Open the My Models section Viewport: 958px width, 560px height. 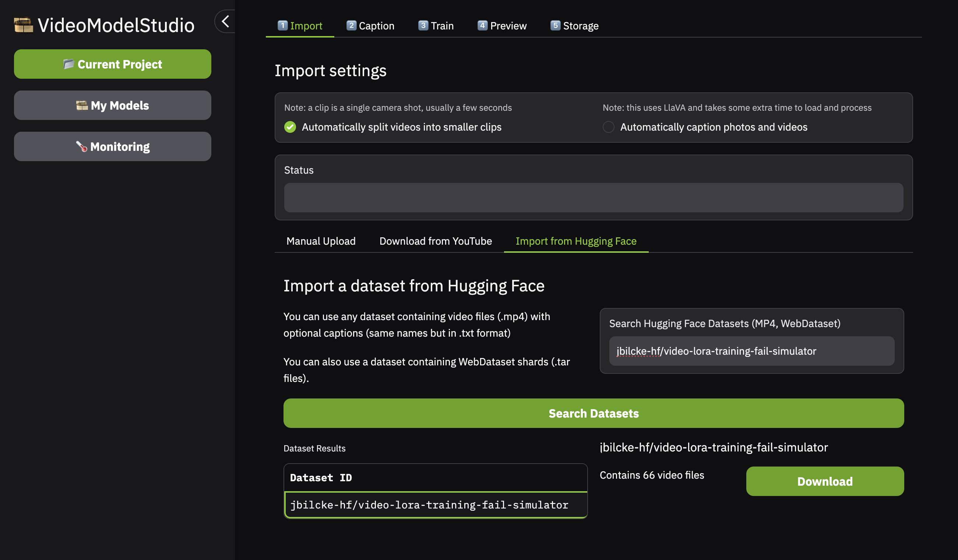113,105
